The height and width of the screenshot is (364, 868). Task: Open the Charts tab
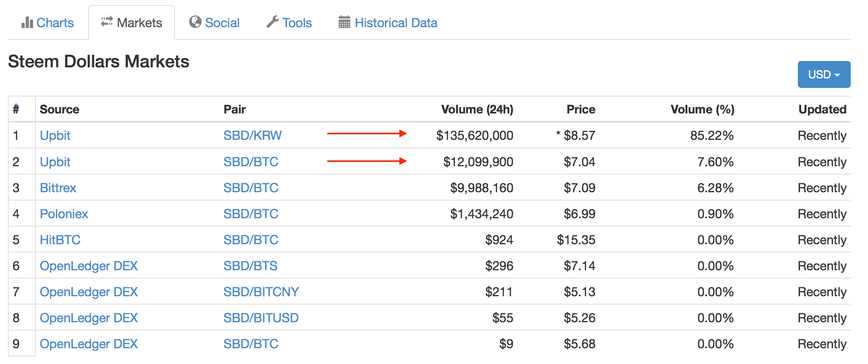[48, 22]
